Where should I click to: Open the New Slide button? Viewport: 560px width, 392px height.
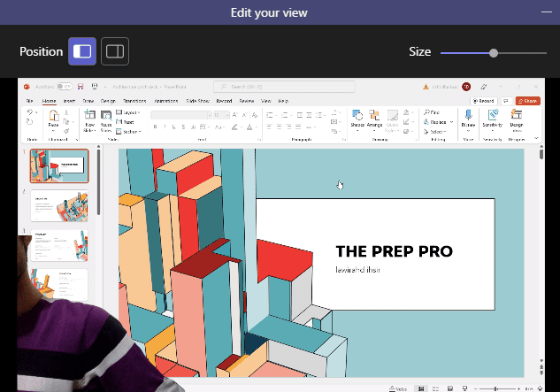point(89,120)
